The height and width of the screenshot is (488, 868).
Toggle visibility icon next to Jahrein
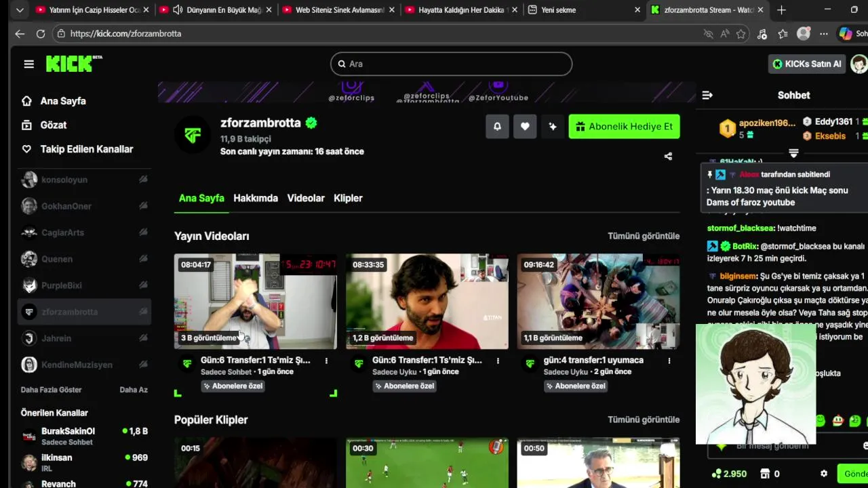(x=143, y=338)
